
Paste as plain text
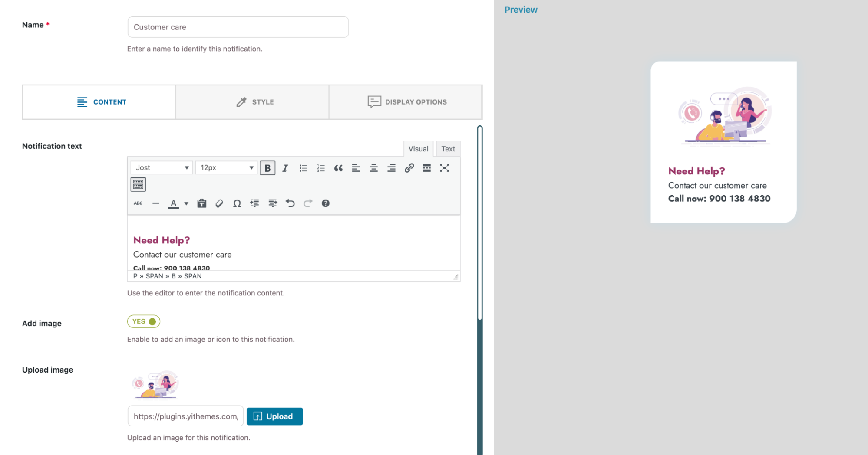click(201, 203)
